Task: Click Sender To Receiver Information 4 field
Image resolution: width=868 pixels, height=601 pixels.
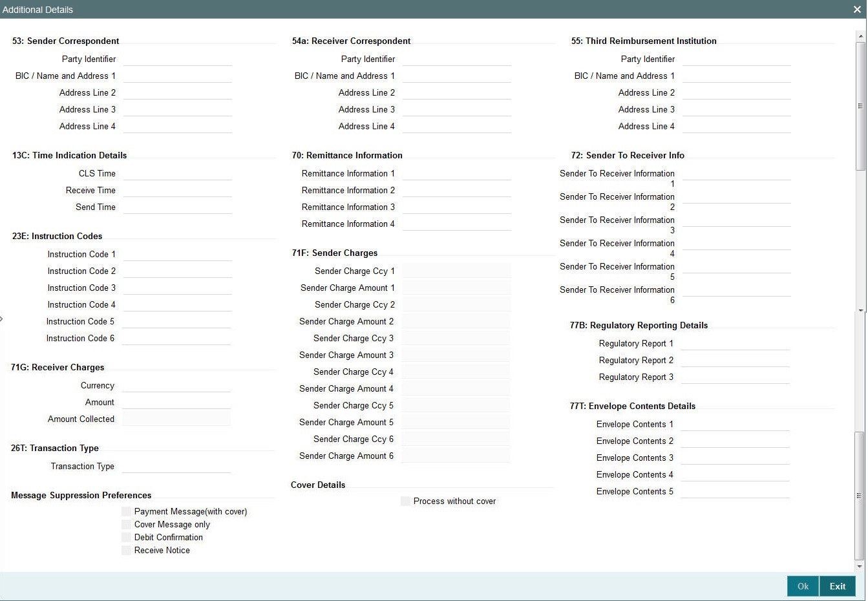Action: 737,243
